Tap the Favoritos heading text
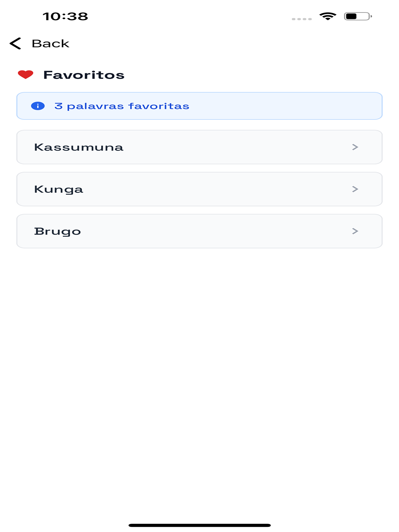 [x=84, y=75]
